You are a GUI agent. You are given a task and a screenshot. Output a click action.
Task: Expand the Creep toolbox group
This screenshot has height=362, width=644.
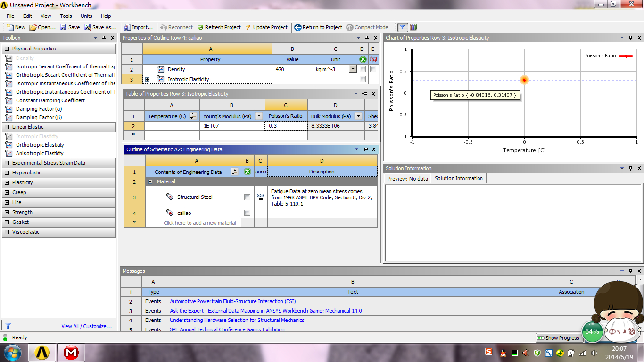point(7,192)
